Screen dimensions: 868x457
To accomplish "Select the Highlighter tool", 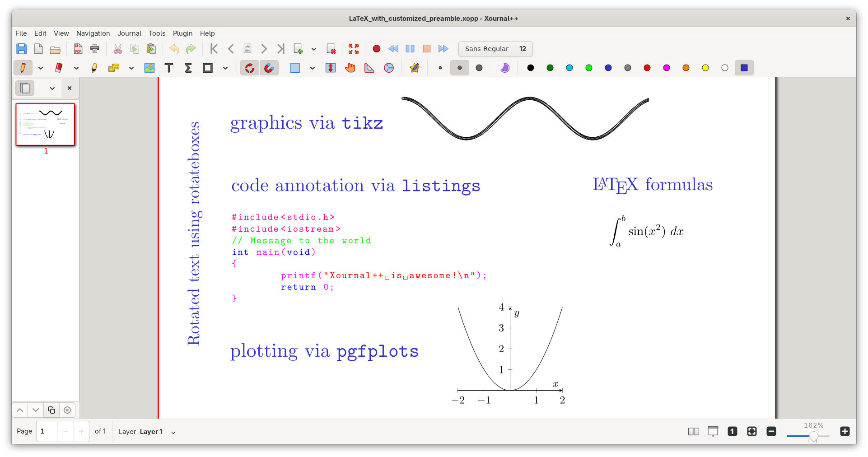I will (x=94, y=68).
